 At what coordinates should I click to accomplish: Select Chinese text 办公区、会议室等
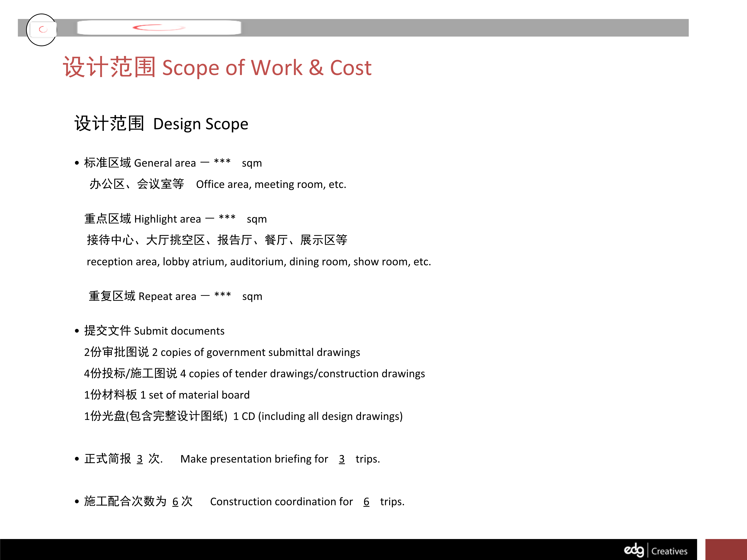pyautogui.click(x=137, y=184)
